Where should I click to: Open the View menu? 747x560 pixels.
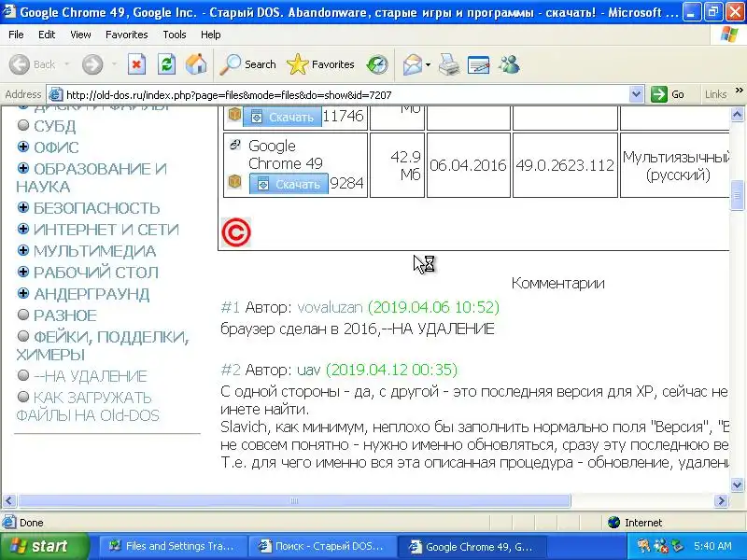click(80, 35)
